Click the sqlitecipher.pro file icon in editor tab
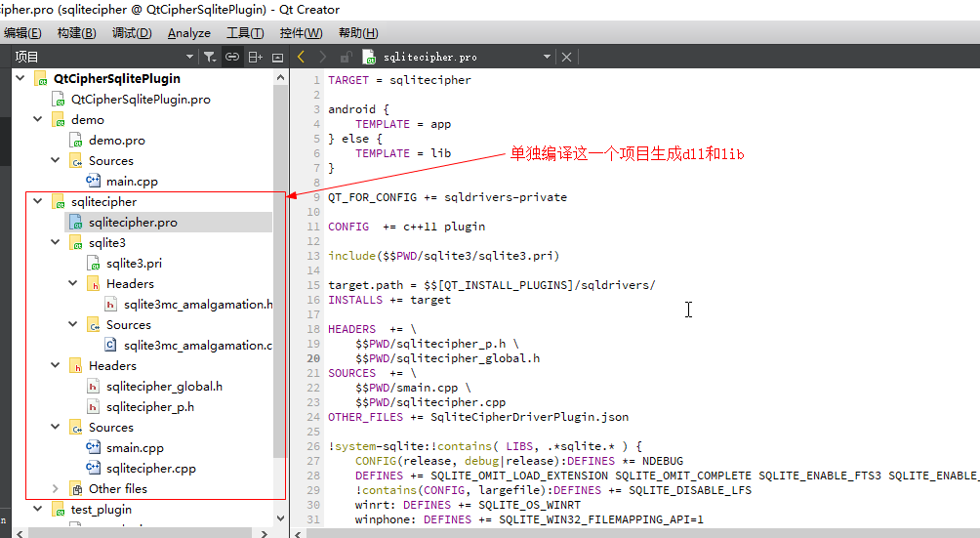 click(x=369, y=57)
